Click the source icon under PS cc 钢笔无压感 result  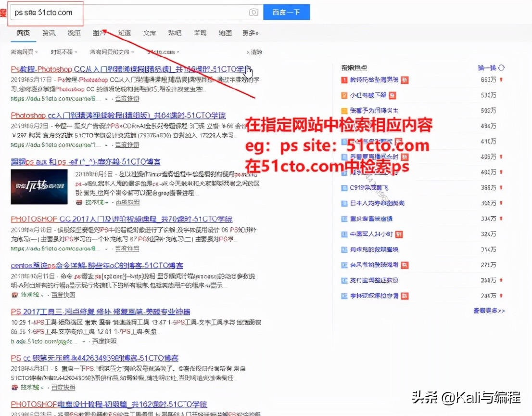point(14,387)
